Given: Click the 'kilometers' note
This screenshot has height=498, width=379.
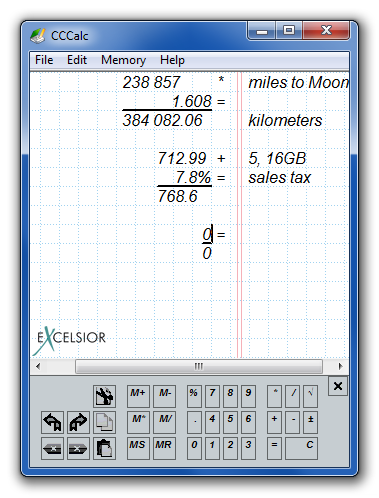Looking at the screenshot, I should coord(285,120).
